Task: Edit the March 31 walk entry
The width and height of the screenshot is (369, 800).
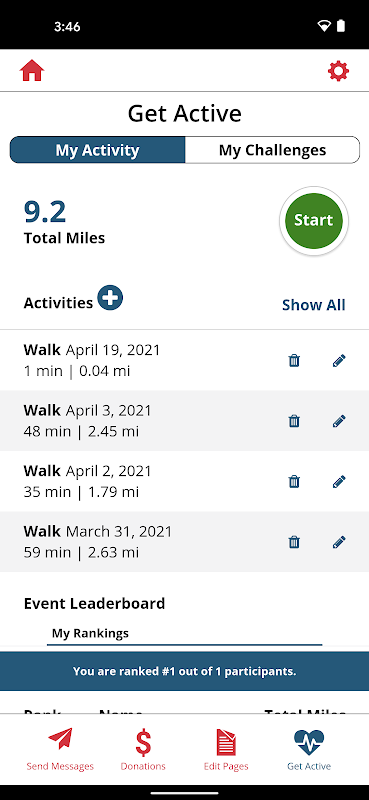Action: 339,541
